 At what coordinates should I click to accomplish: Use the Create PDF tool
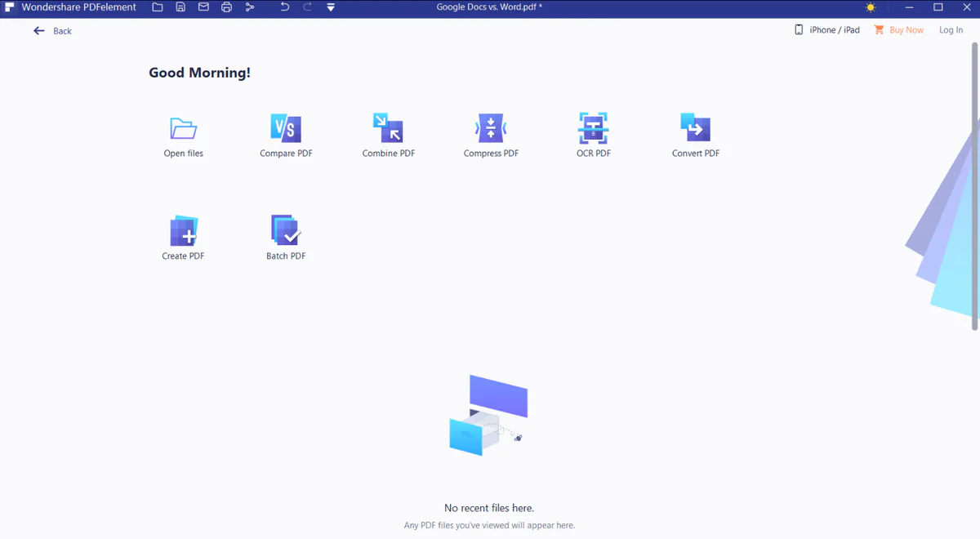click(x=183, y=237)
